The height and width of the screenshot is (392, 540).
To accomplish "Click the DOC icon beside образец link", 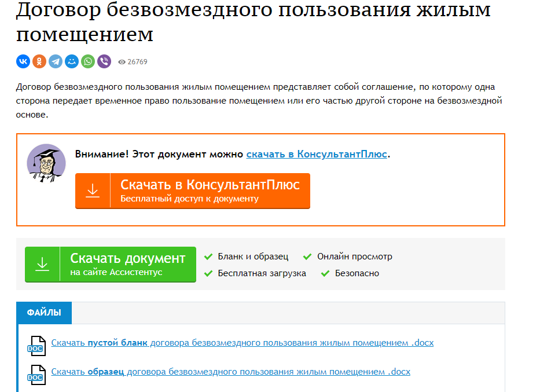I will pyautogui.click(x=36, y=374).
